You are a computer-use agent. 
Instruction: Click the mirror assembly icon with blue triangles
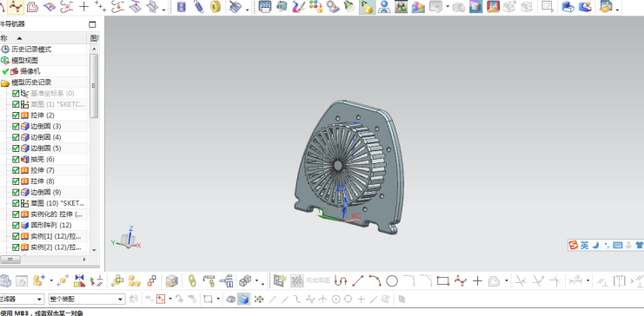tap(80, 281)
